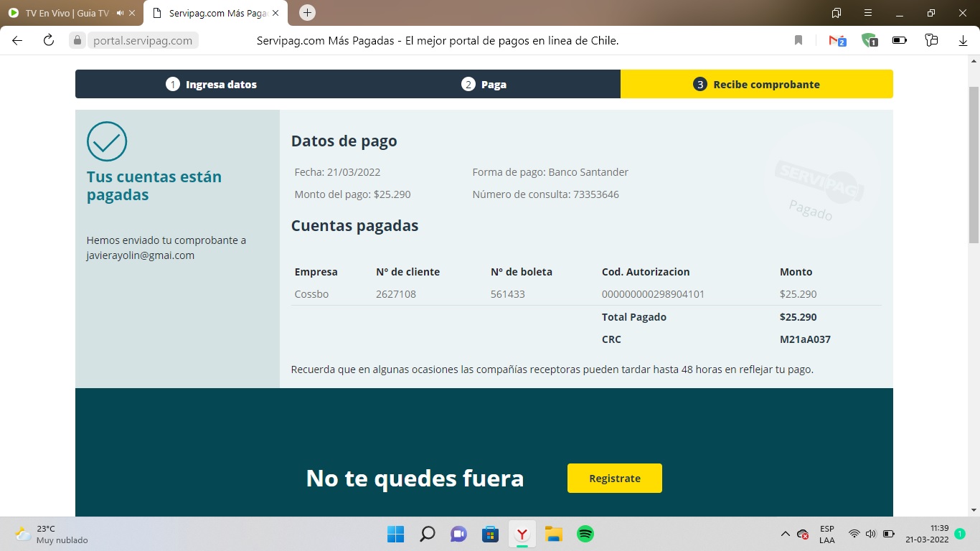Click the Registrate button

point(615,478)
